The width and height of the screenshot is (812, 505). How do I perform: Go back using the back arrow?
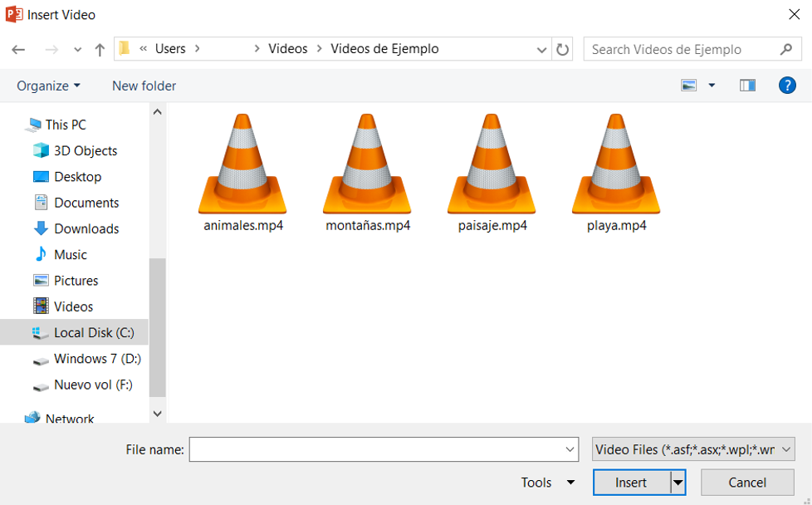click(18, 50)
